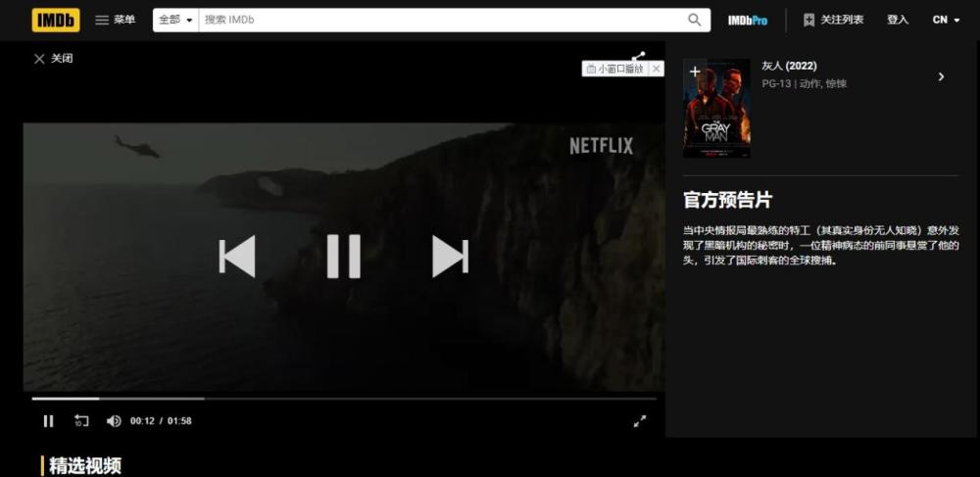Close the video player with 关闭
Screen dimensions: 980x477
coord(53,59)
